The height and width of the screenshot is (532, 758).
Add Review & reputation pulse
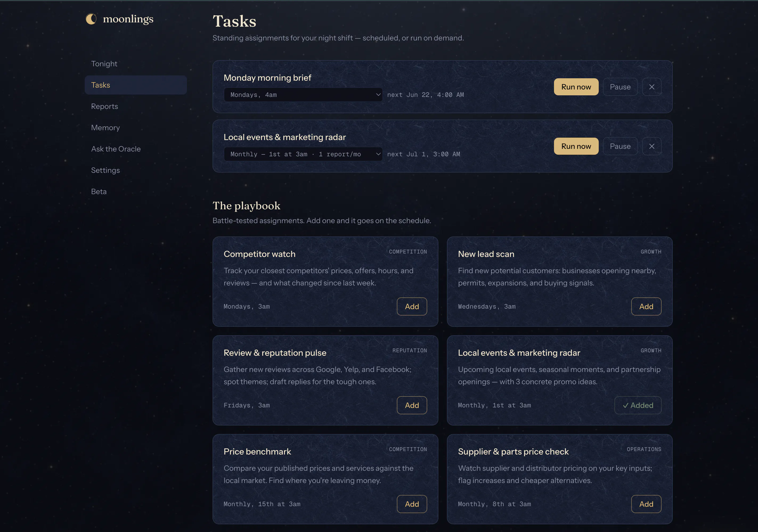412,405
